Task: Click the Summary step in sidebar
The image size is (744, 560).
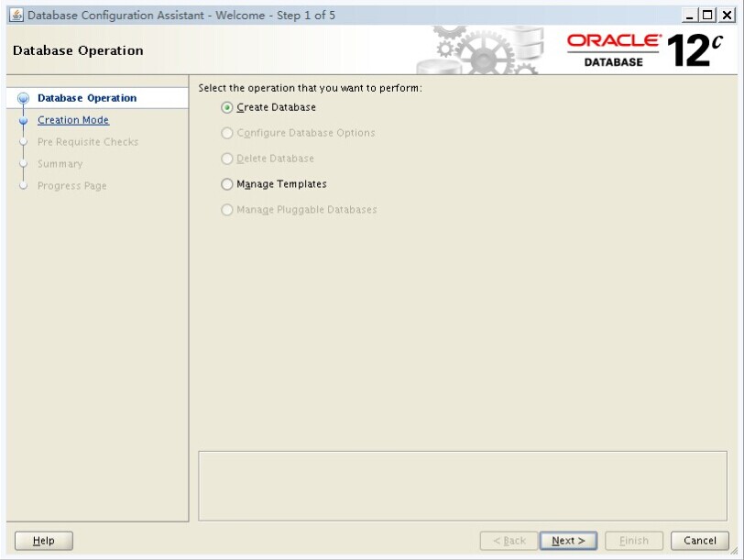Action: 60,164
